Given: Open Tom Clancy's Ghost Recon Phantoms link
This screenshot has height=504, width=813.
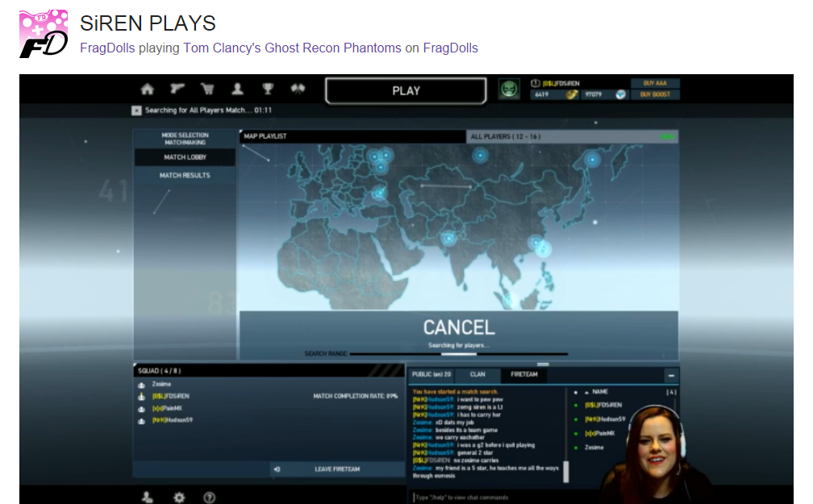Looking at the screenshot, I should pos(292,48).
